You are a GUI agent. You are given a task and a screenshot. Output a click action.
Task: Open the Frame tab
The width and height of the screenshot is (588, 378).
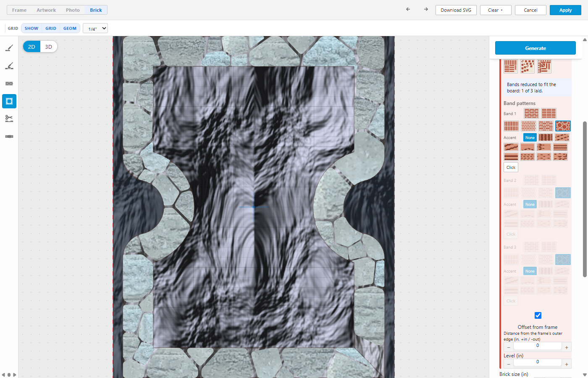tap(19, 10)
